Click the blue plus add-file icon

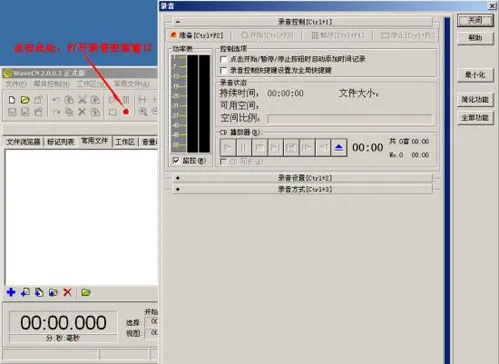(11, 292)
